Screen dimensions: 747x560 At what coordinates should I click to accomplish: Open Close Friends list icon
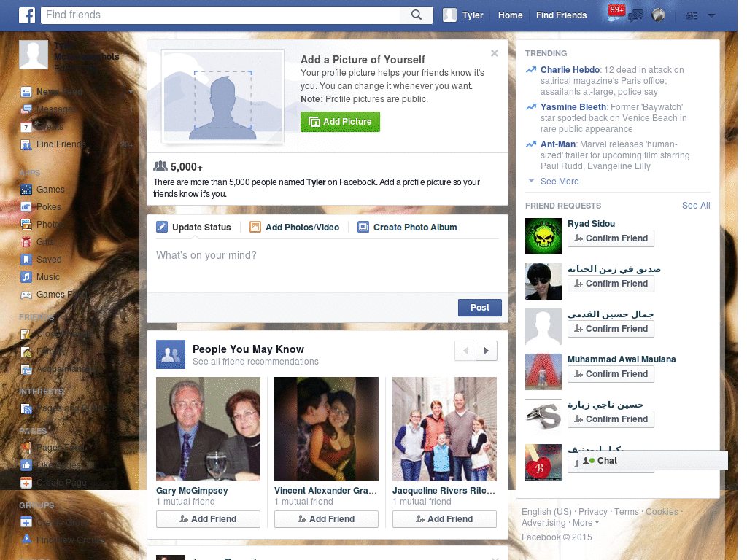click(26, 334)
